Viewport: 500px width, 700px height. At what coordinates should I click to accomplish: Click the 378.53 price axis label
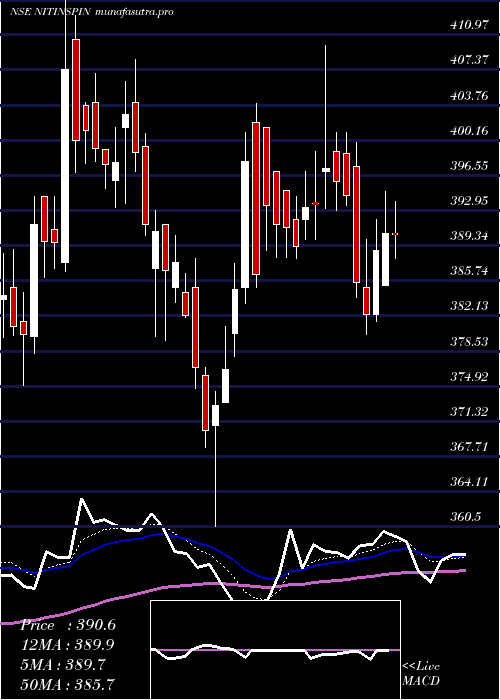point(469,342)
